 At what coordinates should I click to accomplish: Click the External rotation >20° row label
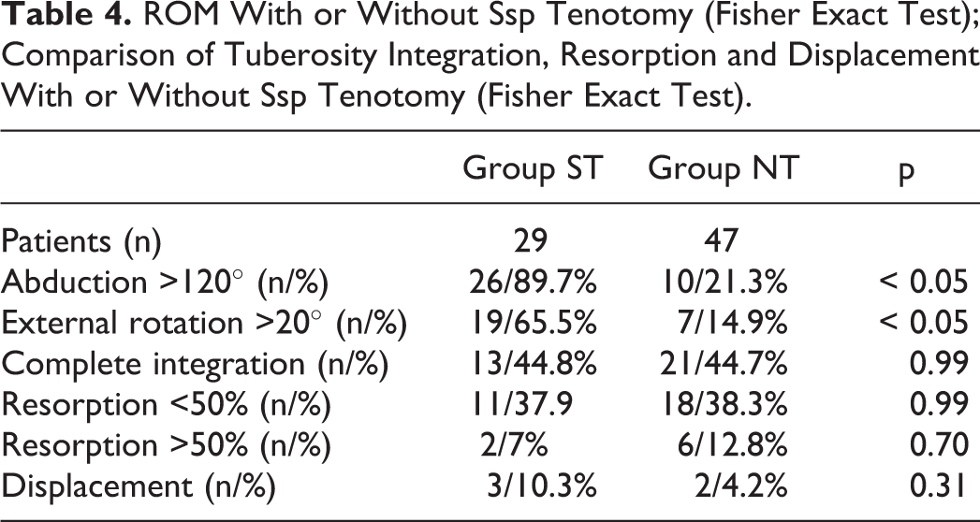pos(204,324)
